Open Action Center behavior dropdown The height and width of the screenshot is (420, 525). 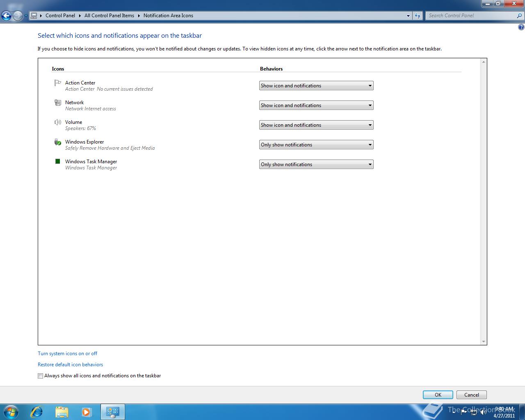(x=316, y=86)
